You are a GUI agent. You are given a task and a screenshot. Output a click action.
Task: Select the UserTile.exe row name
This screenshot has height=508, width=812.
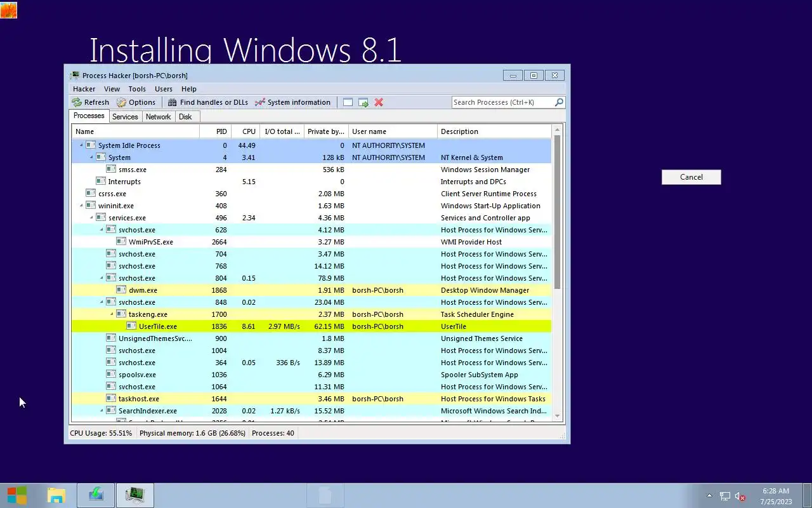pyautogui.click(x=158, y=326)
